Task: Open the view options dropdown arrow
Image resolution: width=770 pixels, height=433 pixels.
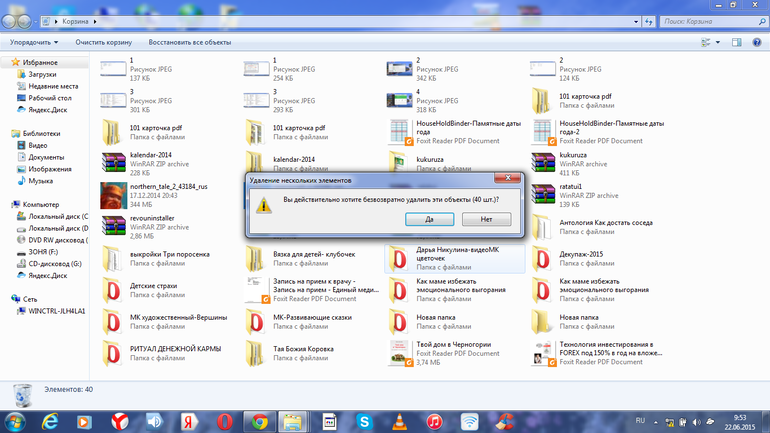Action: click(x=717, y=43)
